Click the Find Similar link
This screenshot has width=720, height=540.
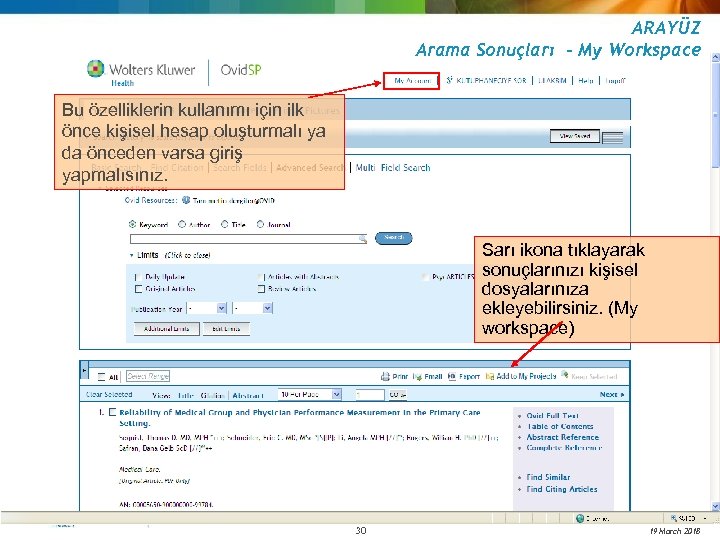[x=548, y=477]
